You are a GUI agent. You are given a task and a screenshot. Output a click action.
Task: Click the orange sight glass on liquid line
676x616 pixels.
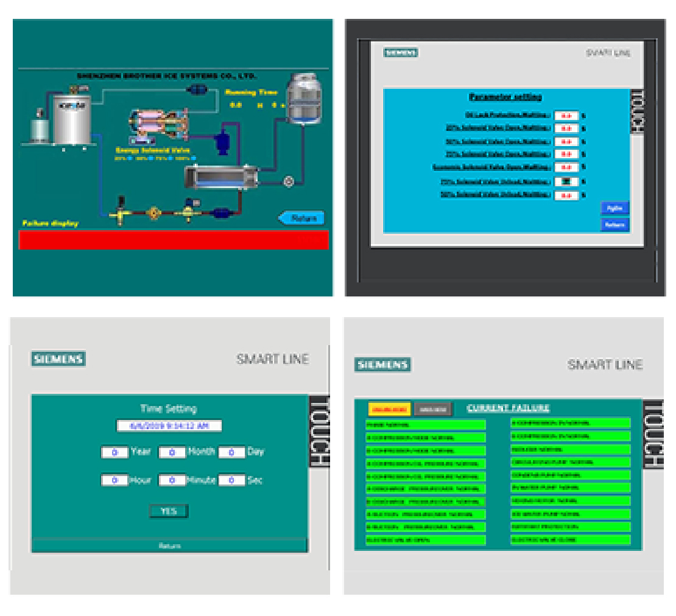coord(154,213)
